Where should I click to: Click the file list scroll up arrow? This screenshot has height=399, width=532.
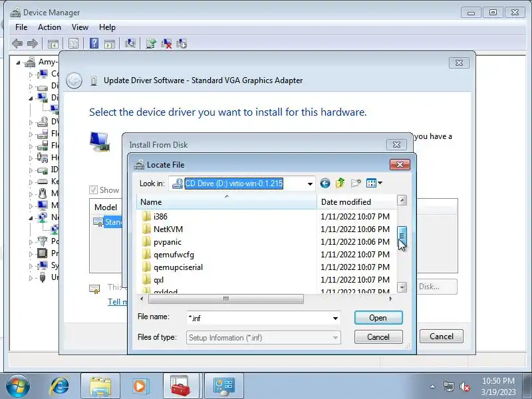click(x=402, y=200)
